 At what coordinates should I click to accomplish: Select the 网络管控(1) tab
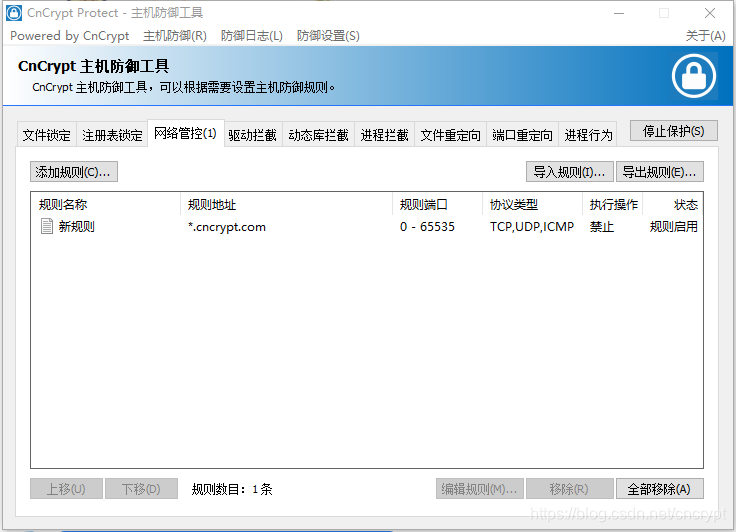[185, 133]
